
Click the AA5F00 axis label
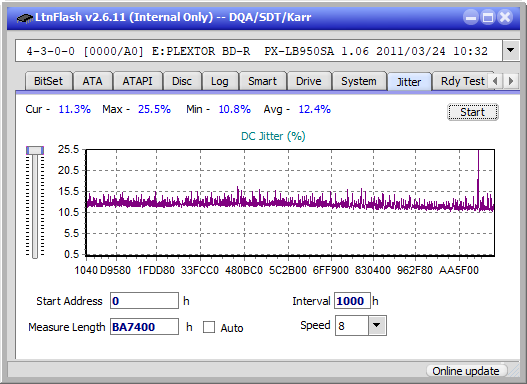pos(459,270)
